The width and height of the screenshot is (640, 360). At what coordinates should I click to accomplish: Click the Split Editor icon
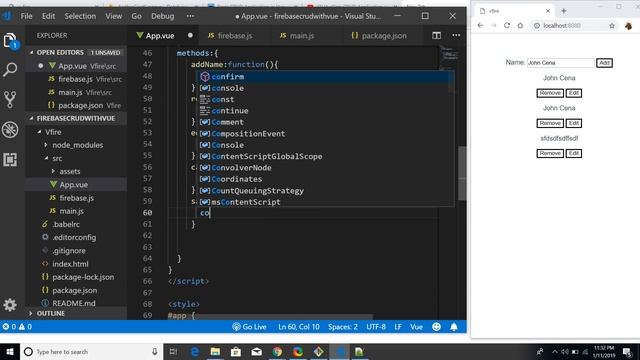[x=436, y=36]
